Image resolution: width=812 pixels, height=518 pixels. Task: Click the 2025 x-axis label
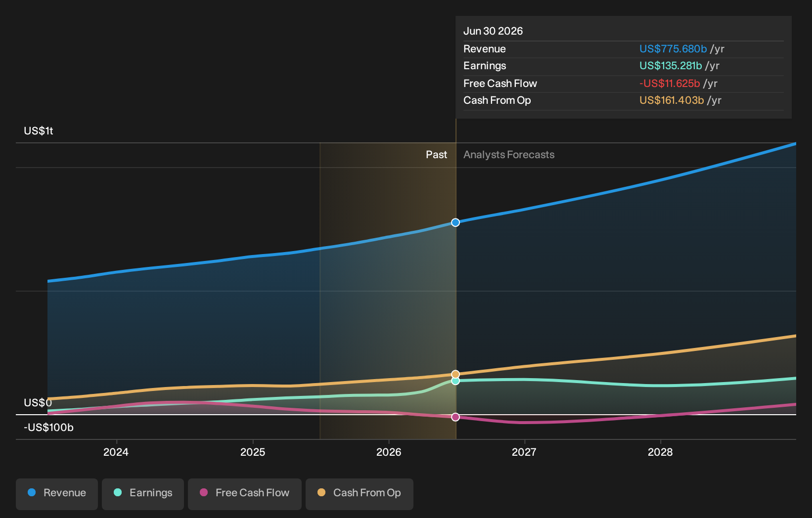tap(253, 452)
